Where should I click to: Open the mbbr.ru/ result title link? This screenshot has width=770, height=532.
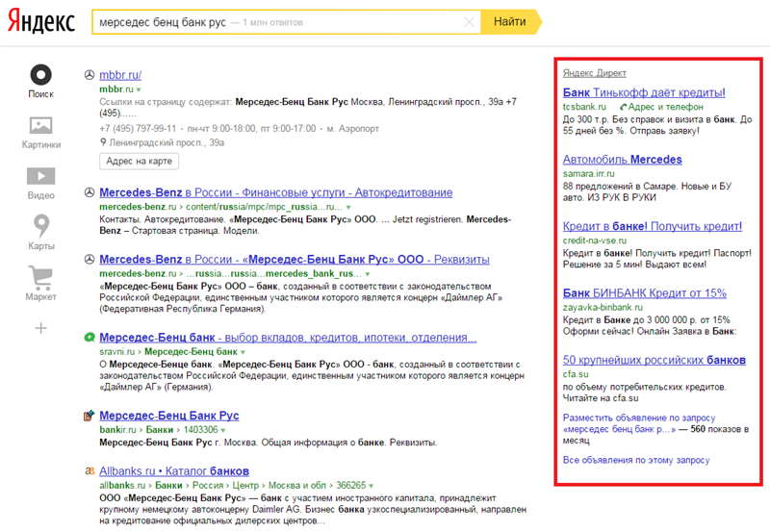[x=120, y=74]
